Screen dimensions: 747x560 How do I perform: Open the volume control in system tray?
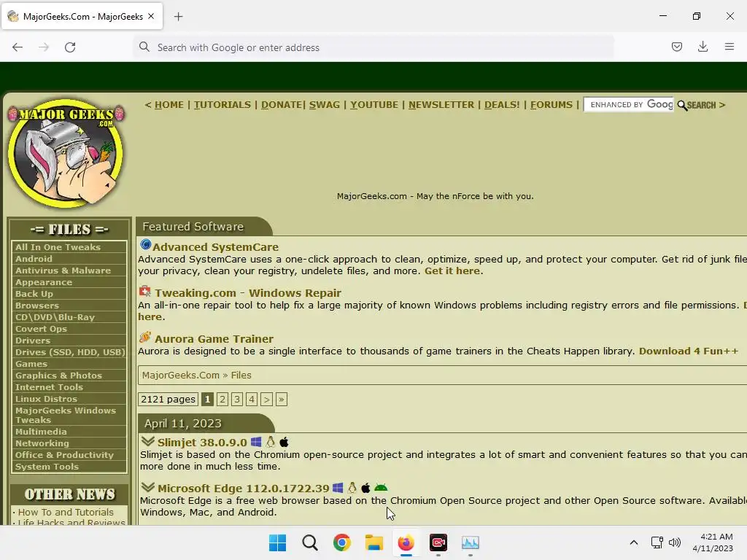[x=675, y=542]
